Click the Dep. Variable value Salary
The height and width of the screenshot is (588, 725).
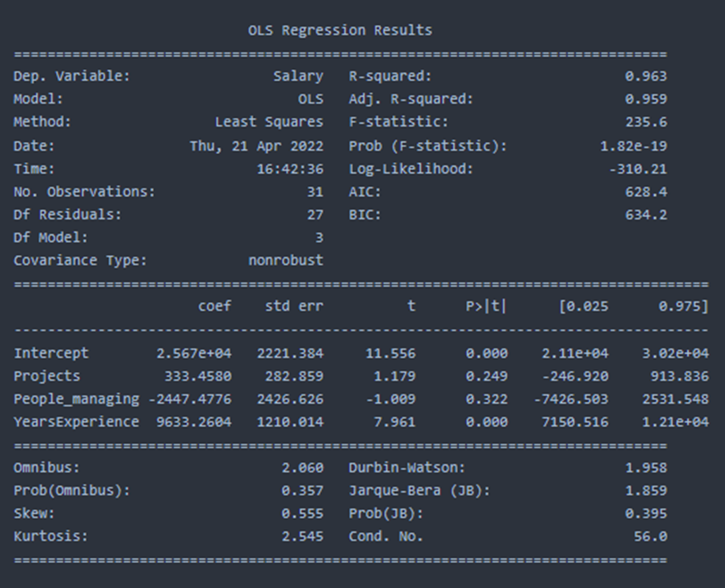(x=298, y=76)
